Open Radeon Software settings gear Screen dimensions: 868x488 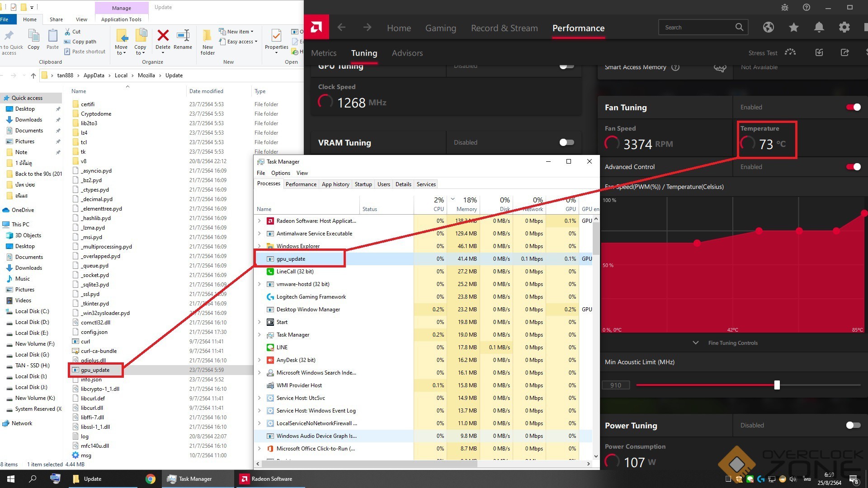844,28
